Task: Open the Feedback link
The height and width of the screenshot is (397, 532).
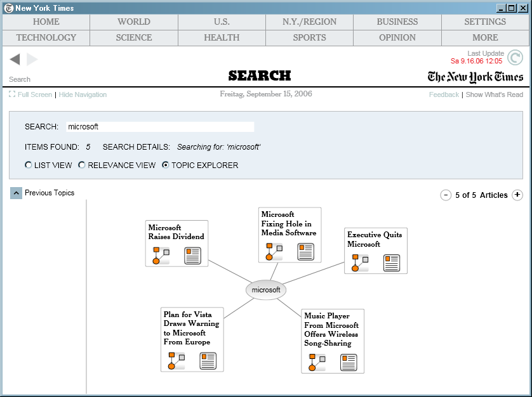Action: (444, 94)
